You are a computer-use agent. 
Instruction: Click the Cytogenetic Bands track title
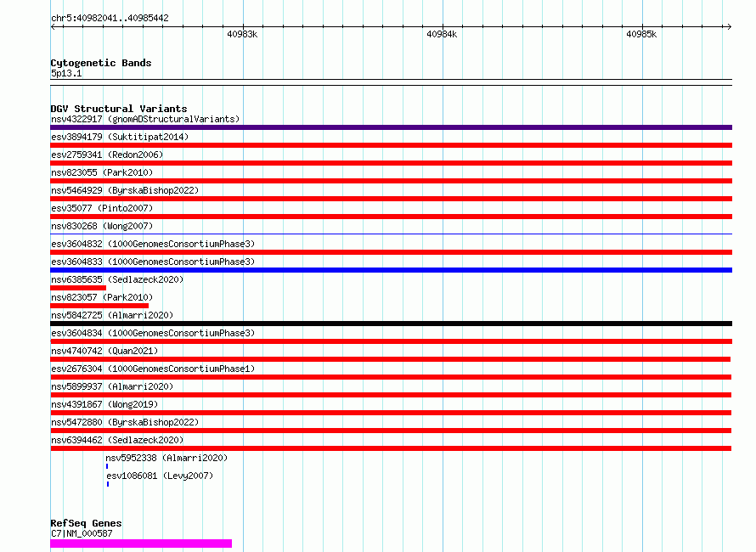pyautogui.click(x=101, y=63)
